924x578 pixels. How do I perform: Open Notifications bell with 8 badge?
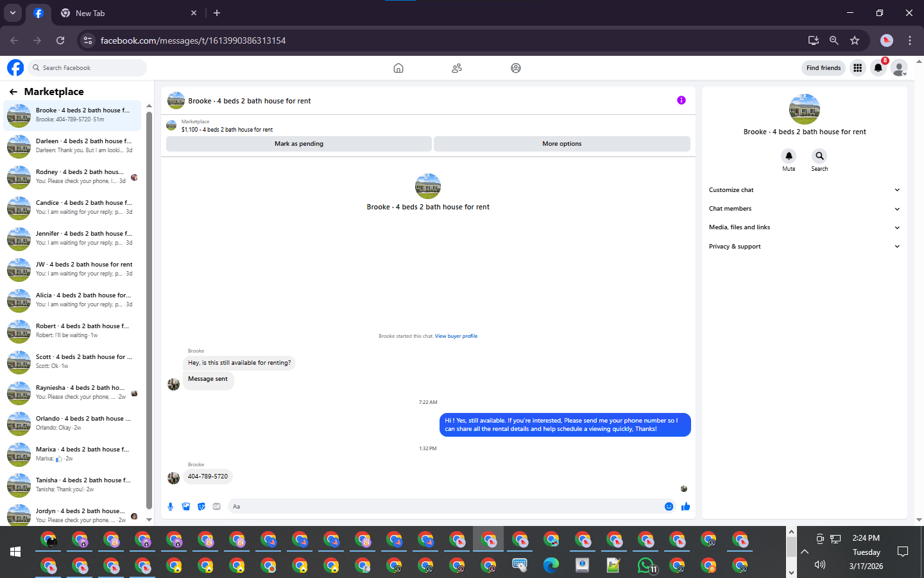(878, 67)
